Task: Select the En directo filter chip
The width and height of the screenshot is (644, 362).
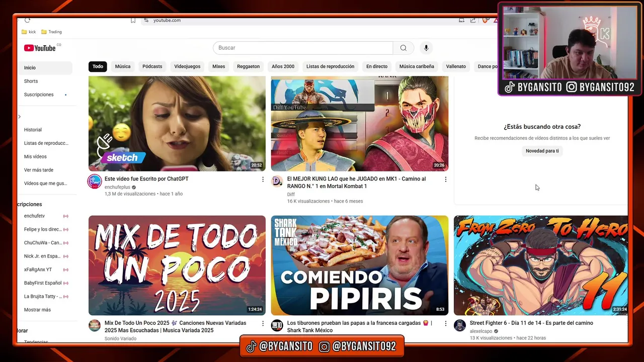Action: click(x=377, y=66)
